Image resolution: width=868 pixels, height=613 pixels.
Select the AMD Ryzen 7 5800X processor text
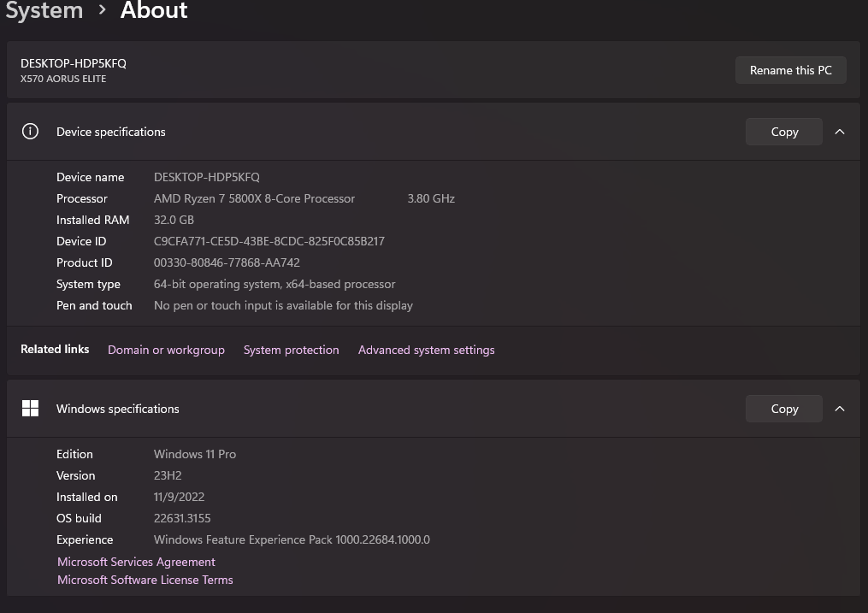(254, 198)
